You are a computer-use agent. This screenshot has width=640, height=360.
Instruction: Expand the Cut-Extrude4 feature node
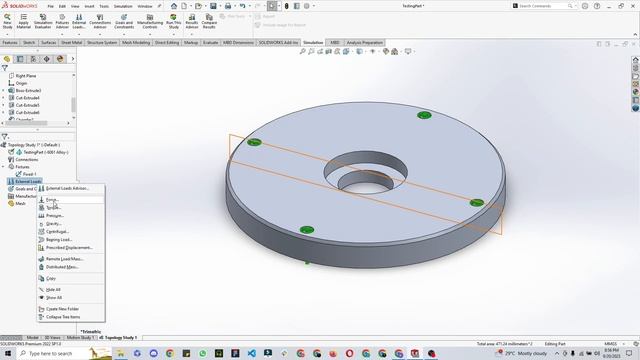(4, 98)
